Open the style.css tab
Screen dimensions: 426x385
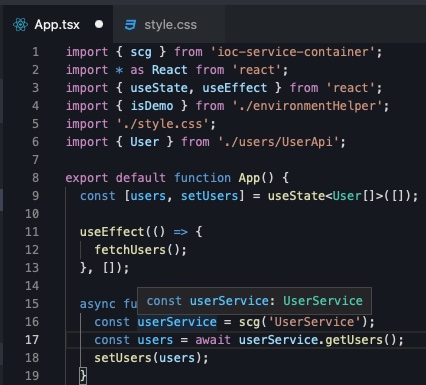(170, 25)
